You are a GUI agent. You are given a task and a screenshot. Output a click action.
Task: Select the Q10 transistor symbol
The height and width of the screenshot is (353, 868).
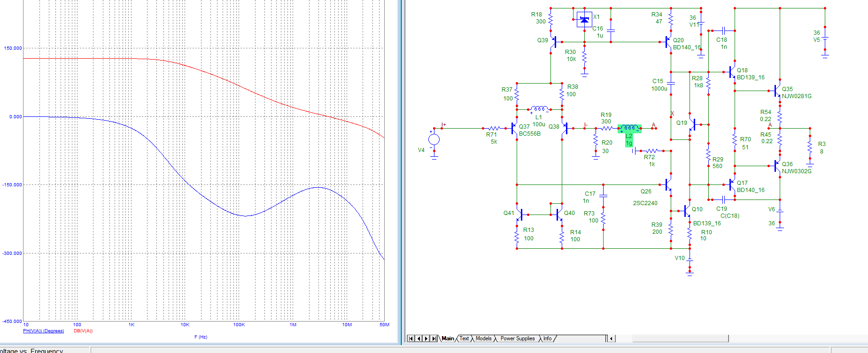(x=687, y=211)
